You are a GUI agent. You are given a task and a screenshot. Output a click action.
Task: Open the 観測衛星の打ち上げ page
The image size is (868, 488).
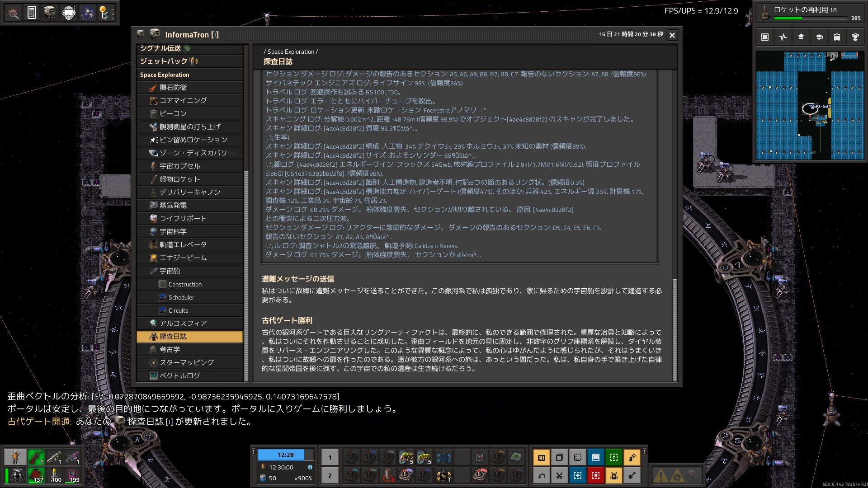[x=190, y=127]
